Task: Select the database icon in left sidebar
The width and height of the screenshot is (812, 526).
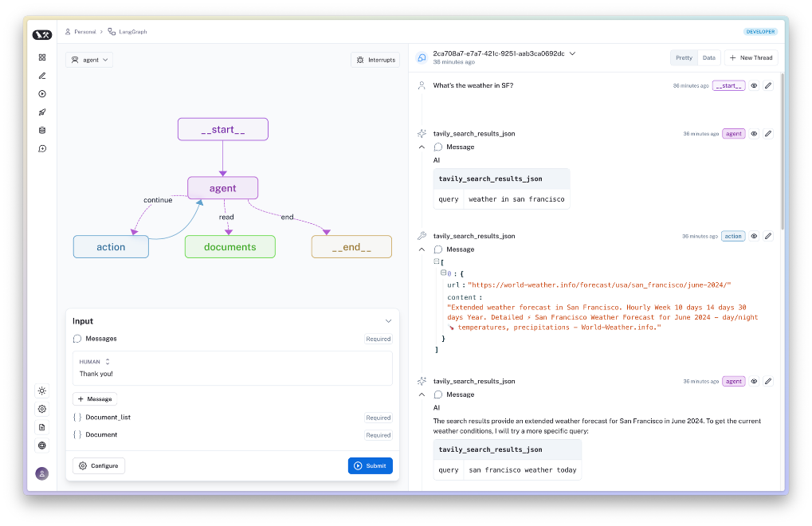Action: [41, 130]
